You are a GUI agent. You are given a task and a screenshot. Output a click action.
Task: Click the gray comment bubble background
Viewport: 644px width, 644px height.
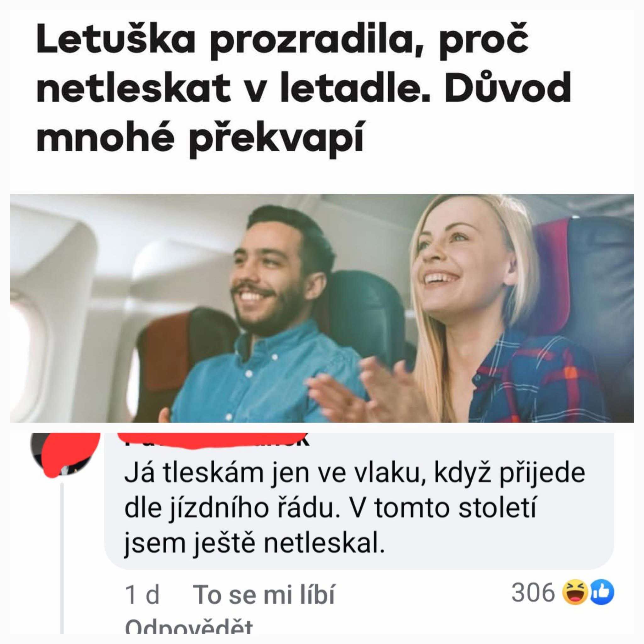[359, 501]
